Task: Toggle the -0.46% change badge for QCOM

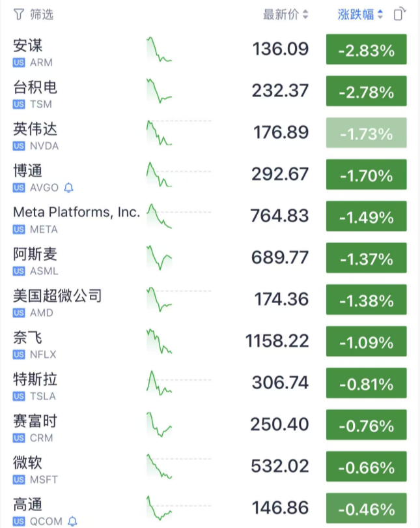Action: pos(366,509)
